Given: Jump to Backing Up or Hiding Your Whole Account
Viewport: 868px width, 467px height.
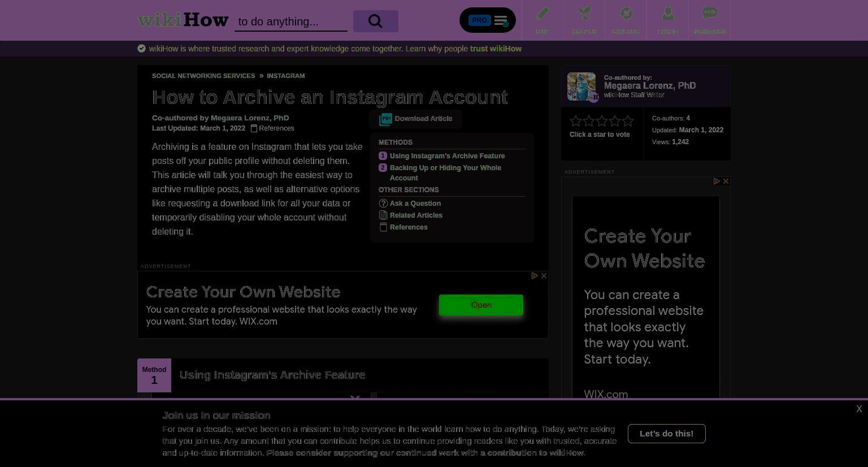Looking at the screenshot, I should tap(445, 172).
